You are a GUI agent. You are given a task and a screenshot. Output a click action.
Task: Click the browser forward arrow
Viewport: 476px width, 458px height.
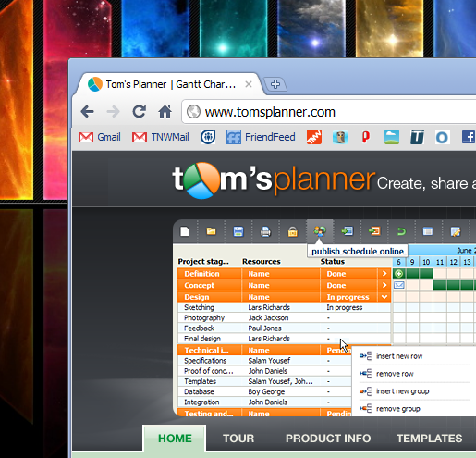113,112
